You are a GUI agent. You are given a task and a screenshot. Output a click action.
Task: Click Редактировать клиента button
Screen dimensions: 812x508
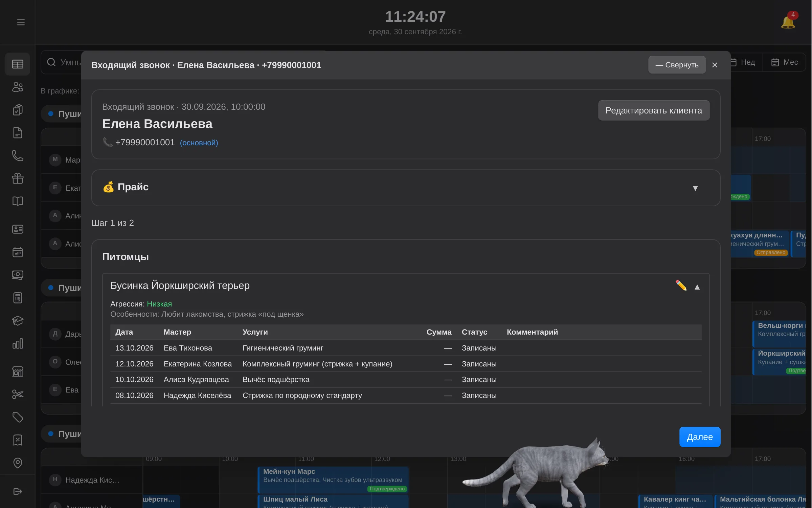click(654, 110)
